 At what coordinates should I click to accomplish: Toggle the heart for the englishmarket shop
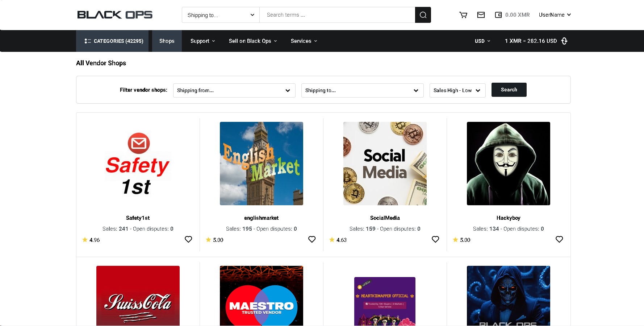[312, 239]
